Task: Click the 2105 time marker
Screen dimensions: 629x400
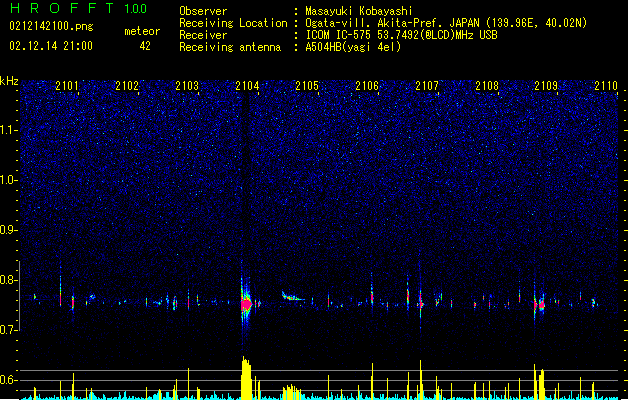Action: pos(307,85)
